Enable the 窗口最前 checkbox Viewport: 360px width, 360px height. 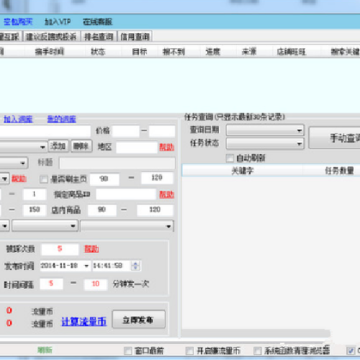128,351
